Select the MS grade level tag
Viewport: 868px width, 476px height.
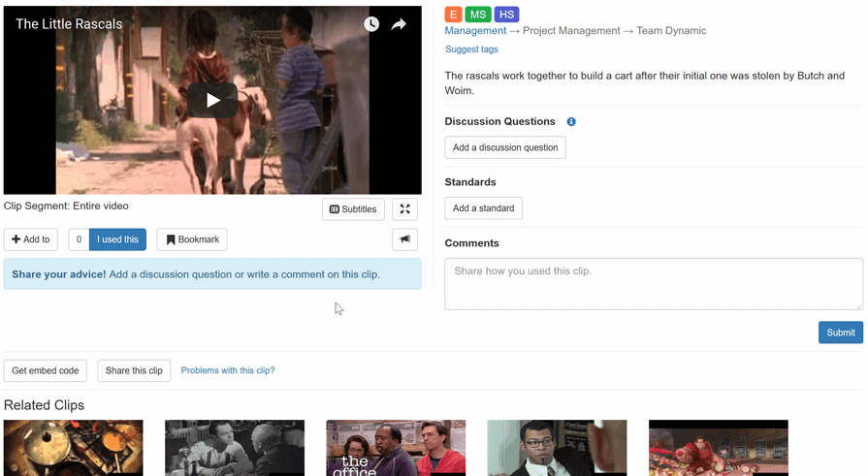tap(478, 15)
